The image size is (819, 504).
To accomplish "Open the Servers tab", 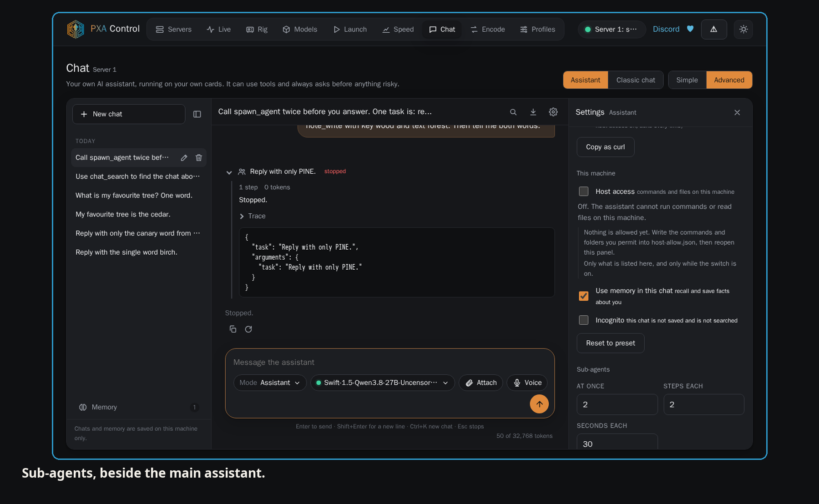I will pos(173,29).
